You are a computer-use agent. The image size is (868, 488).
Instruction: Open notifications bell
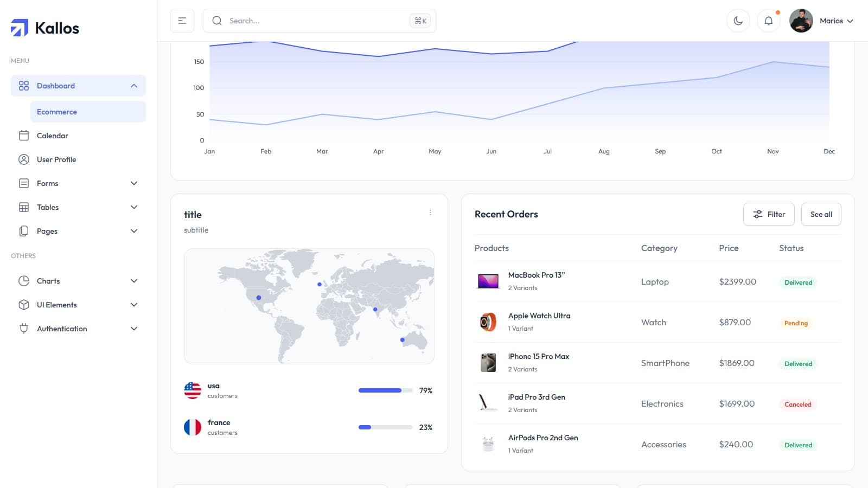point(769,21)
